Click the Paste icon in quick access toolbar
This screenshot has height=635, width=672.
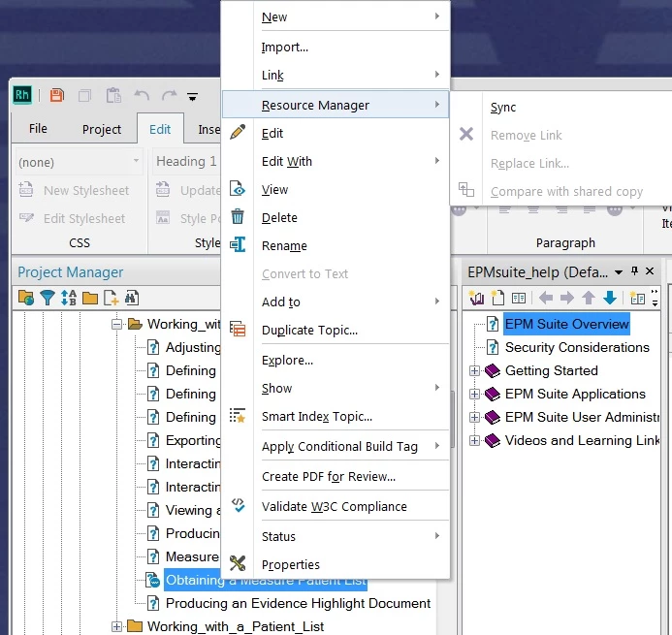113,95
